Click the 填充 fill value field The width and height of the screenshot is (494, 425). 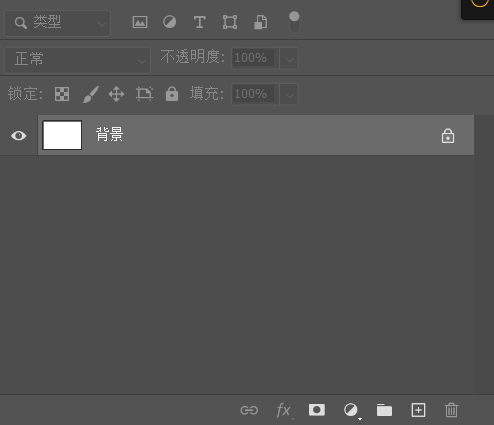tap(255, 94)
